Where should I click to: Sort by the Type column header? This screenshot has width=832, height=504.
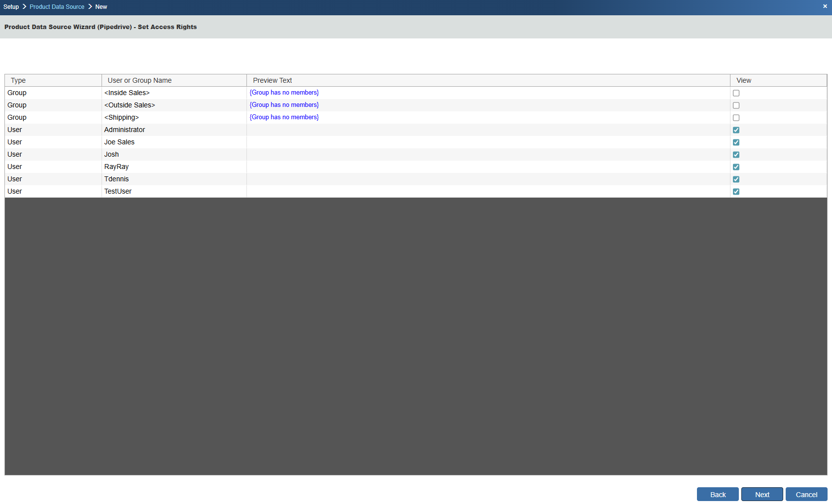tap(18, 80)
